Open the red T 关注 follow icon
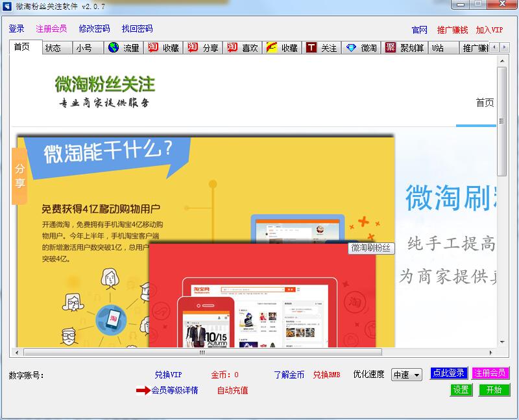This screenshot has height=420, width=519. [x=322, y=47]
